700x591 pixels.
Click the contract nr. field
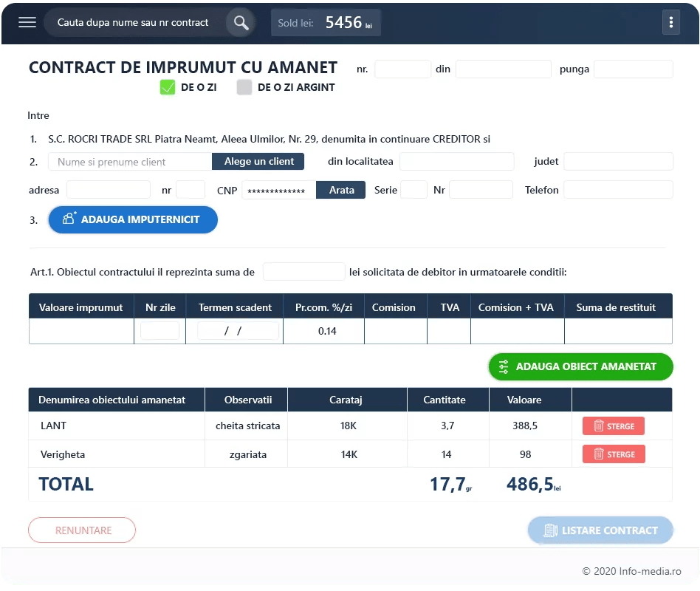[402, 69]
